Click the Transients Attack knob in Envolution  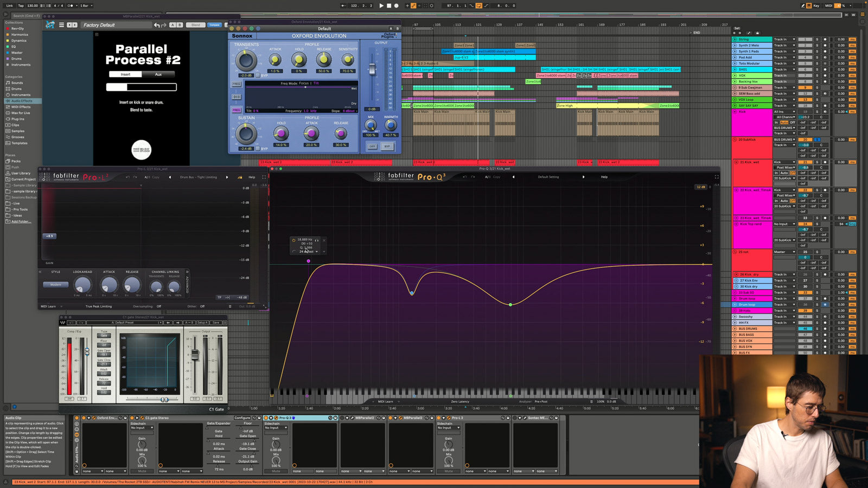coord(275,60)
